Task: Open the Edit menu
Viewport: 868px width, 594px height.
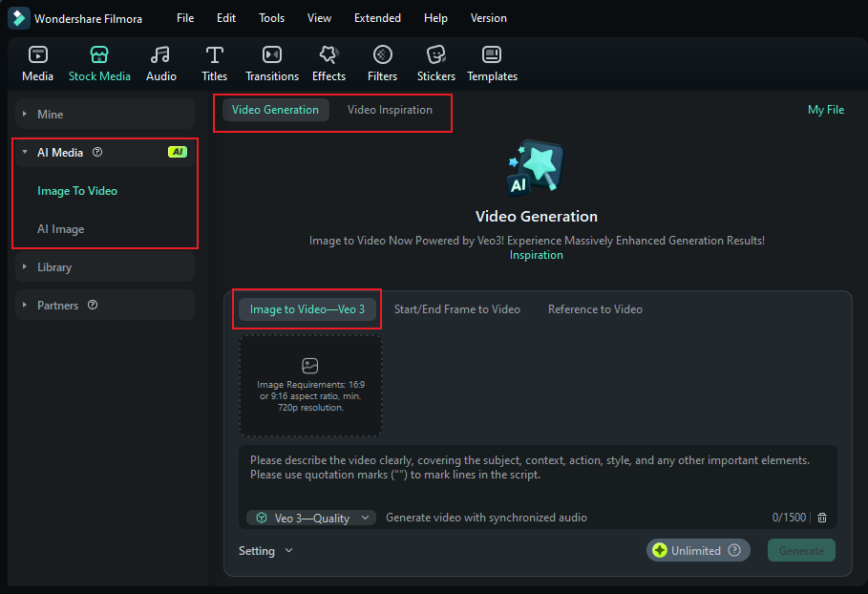Action: [x=226, y=18]
